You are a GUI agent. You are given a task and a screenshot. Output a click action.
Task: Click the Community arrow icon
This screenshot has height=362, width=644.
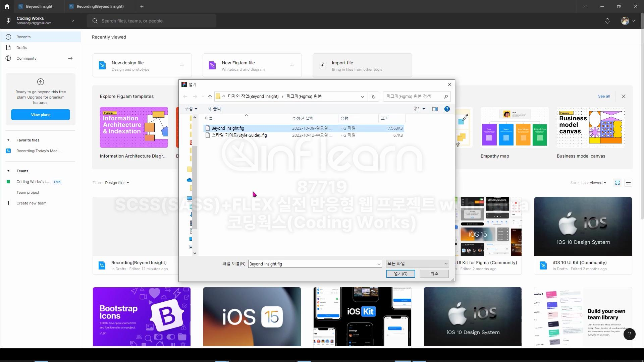[x=70, y=58]
